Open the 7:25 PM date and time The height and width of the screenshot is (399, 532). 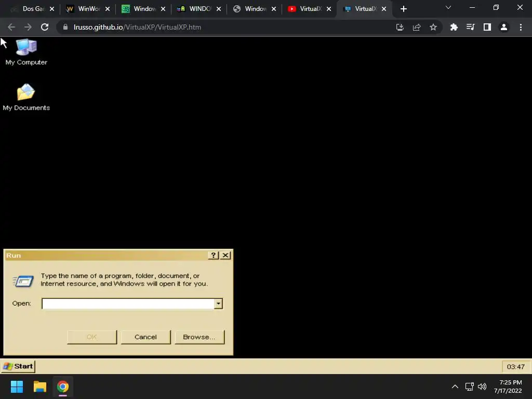coord(508,387)
